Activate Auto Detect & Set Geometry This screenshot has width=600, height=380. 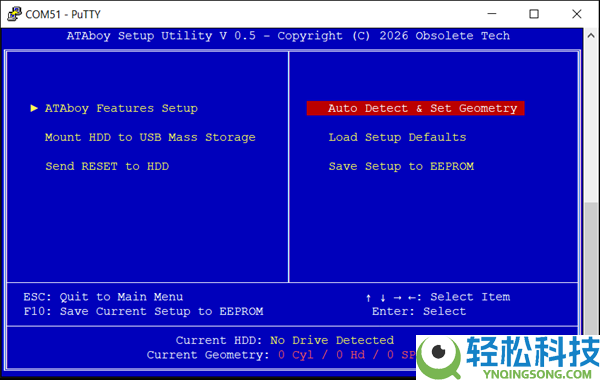click(x=416, y=108)
